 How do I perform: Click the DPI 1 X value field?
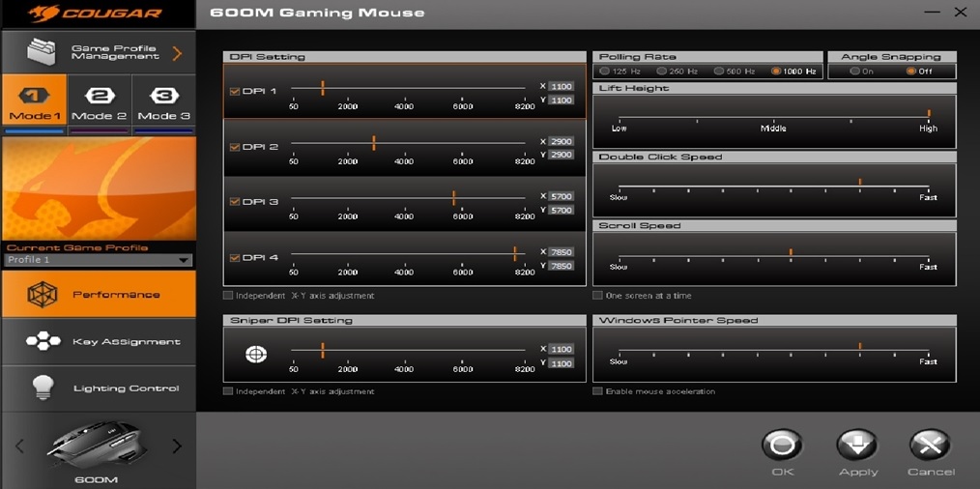click(562, 86)
